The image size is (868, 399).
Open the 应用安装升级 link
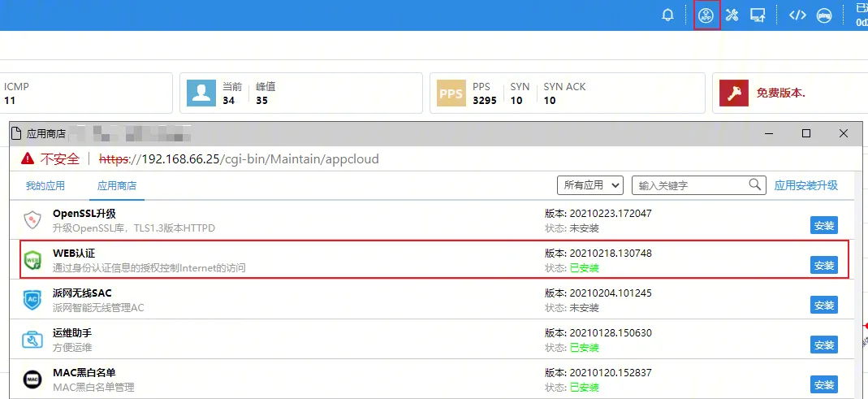point(805,185)
